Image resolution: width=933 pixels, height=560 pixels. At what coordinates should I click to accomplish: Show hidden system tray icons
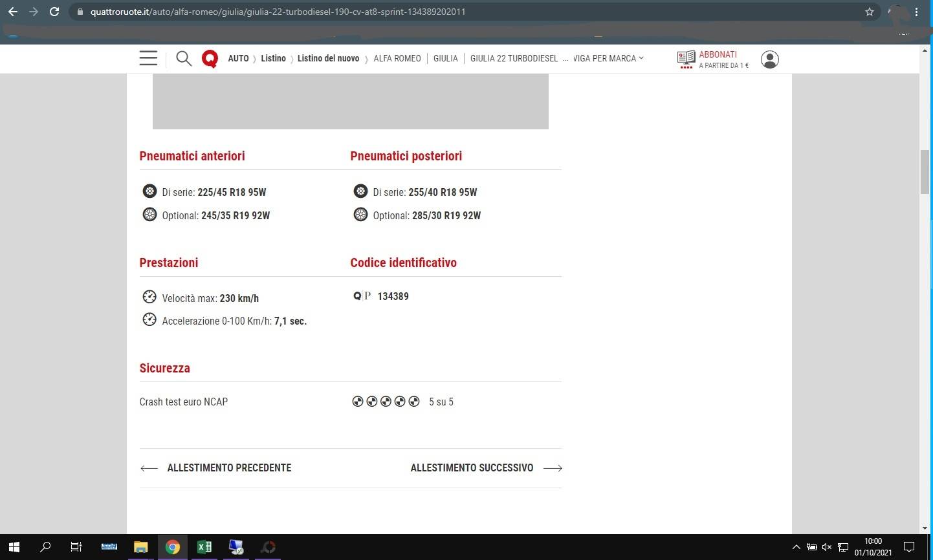click(796, 547)
